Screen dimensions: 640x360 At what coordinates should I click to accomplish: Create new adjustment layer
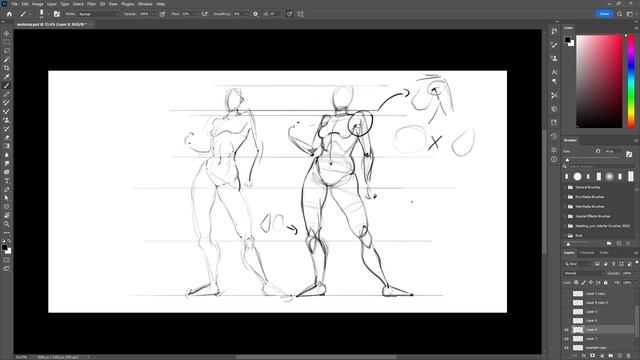[x=602, y=356]
